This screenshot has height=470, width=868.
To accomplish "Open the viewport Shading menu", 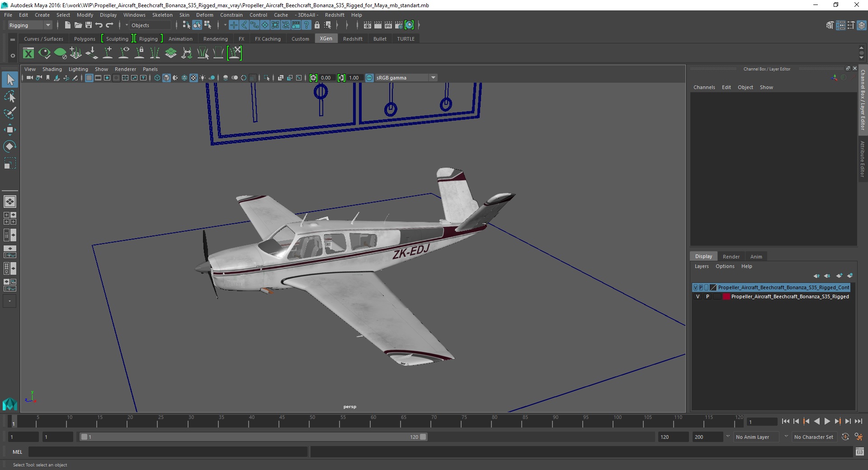I will [x=52, y=69].
